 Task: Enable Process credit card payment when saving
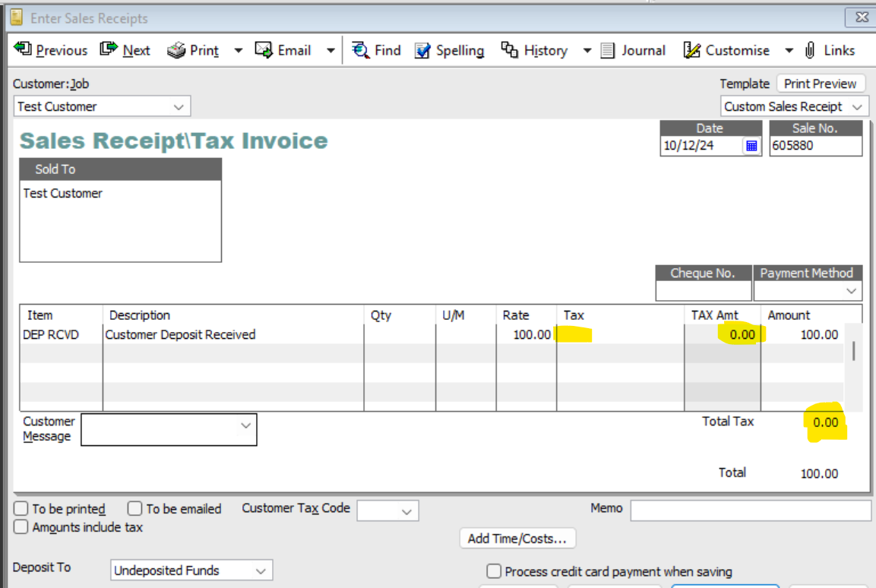tap(494, 571)
